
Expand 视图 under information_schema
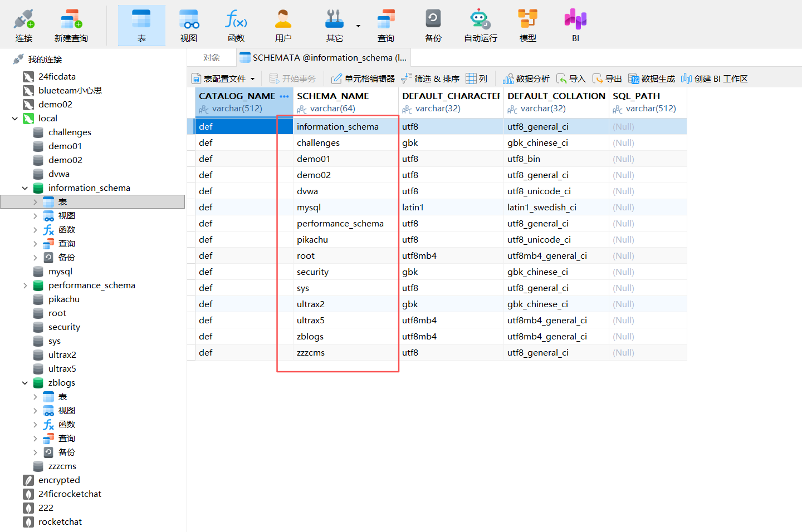35,216
